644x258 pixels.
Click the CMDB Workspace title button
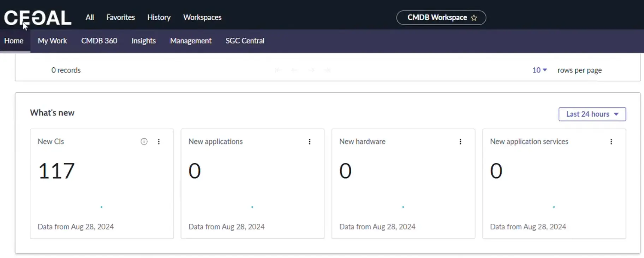[x=437, y=18]
